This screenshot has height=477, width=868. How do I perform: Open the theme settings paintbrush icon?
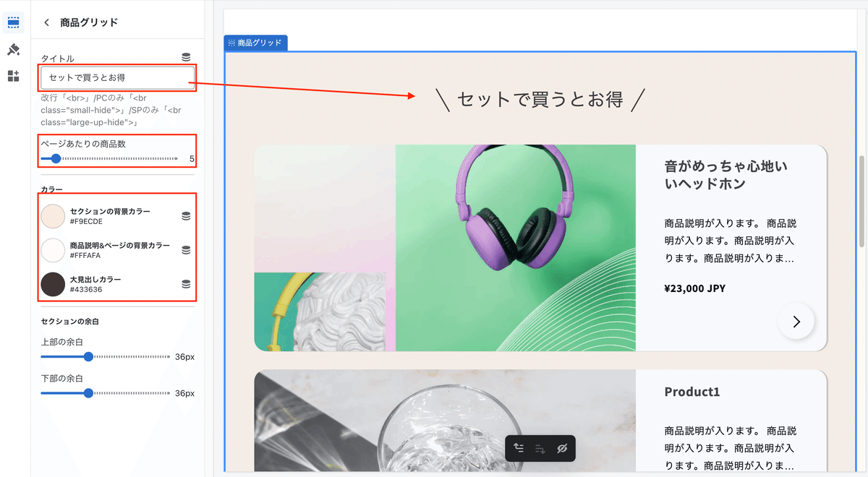click(13, 50)
